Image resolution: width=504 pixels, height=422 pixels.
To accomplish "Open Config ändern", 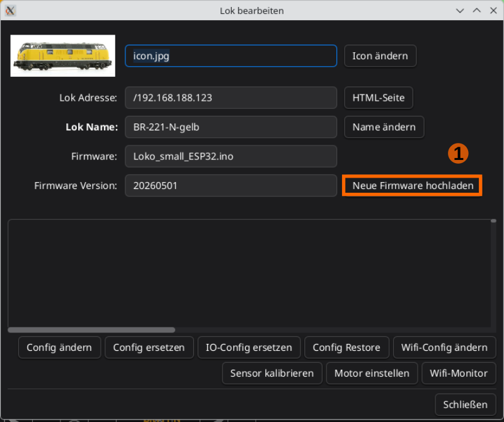I will (59, 348).
